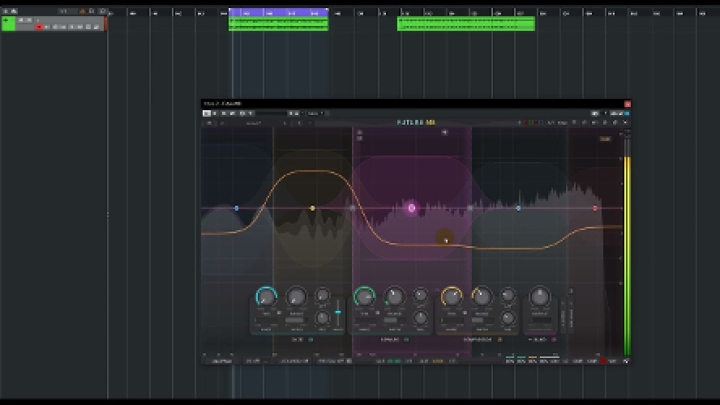Image resolution: width=720 pixels, height=405 pixels.
Task: Click the output level meter on plugin's right
Action: [x=627, y=246]
